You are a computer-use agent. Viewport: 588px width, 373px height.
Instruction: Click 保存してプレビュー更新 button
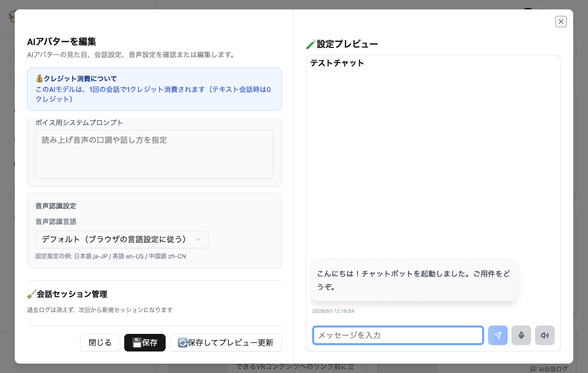click(x=225, y=343)
